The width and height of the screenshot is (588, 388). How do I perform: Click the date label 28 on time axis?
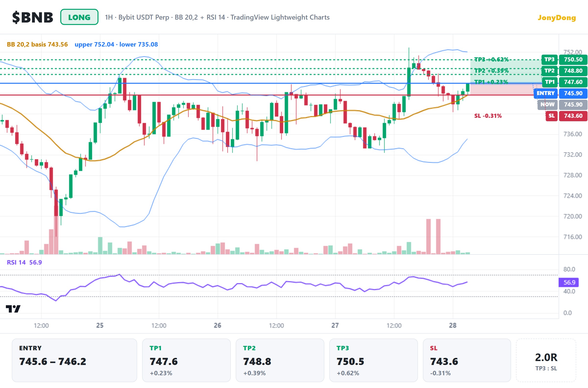(x=453, y=325)
